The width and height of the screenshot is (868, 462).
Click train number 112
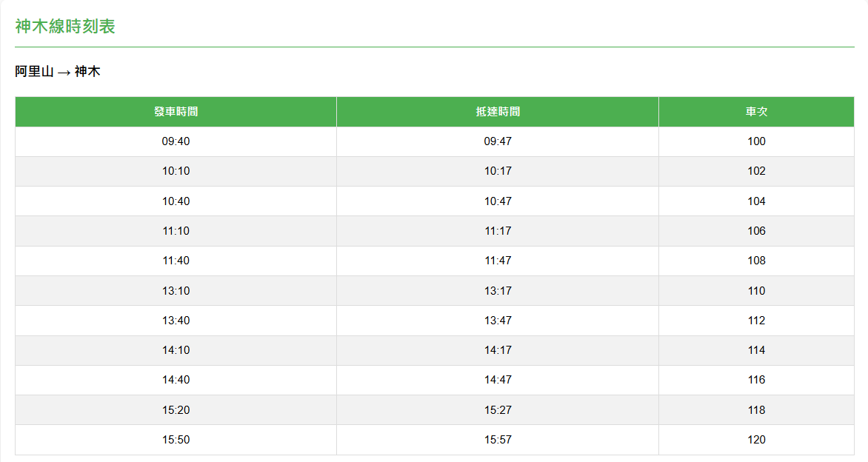point(756,321)
